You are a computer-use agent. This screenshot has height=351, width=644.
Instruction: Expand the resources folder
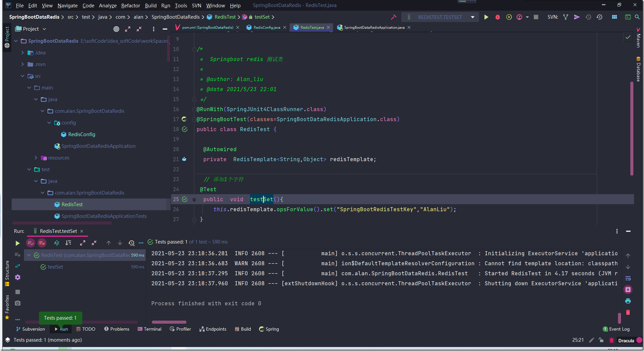[x=36, y=158]
